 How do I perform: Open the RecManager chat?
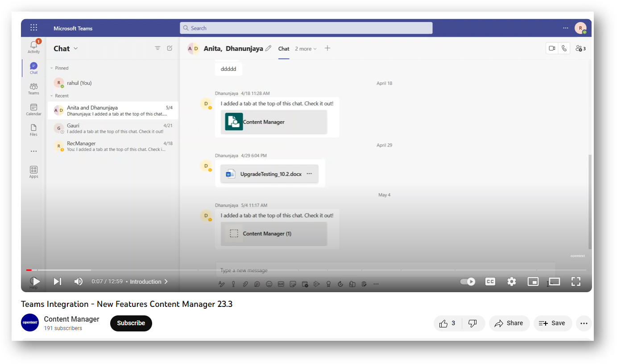coord(113,146)
